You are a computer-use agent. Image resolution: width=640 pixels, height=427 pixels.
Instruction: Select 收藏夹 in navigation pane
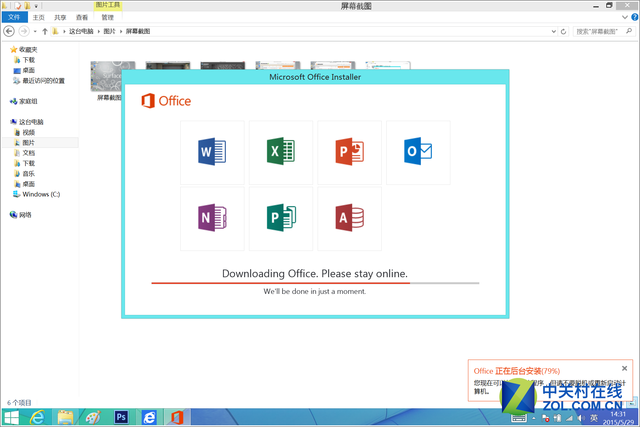click(x=28, y=49)
